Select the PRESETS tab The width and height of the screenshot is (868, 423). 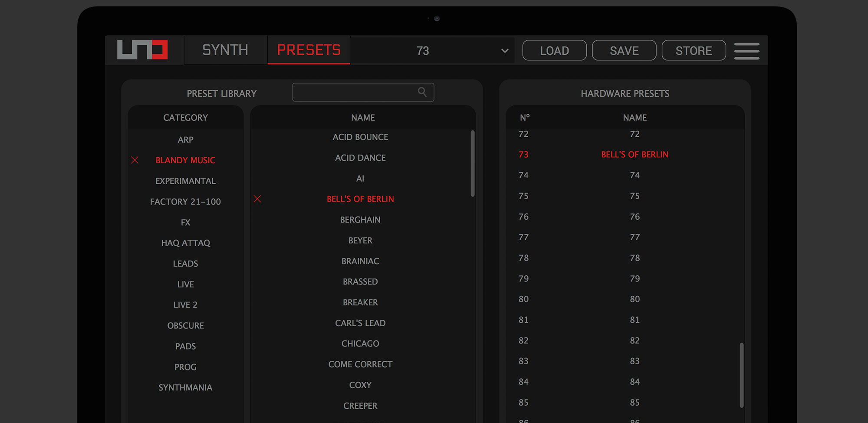tap(309, 50)
